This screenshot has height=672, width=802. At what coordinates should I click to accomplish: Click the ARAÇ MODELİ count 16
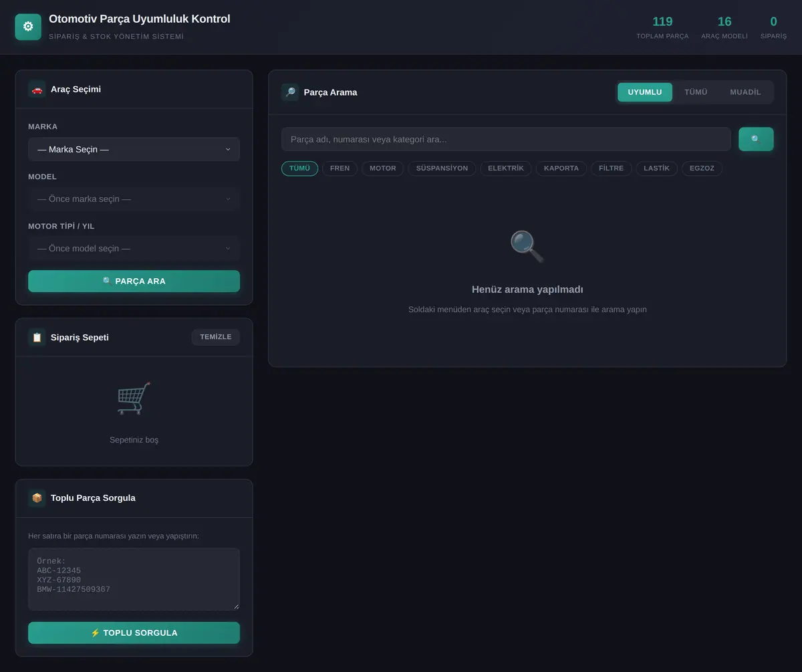724,21
